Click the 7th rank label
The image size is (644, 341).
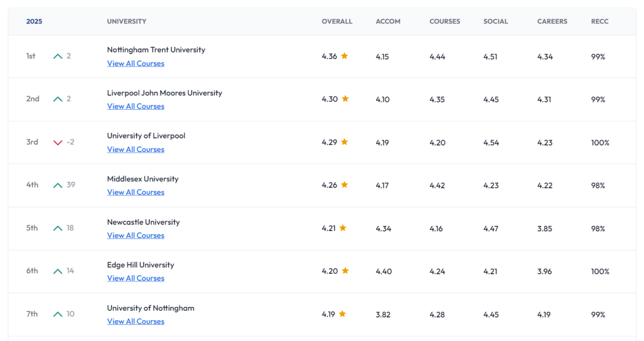32,314
